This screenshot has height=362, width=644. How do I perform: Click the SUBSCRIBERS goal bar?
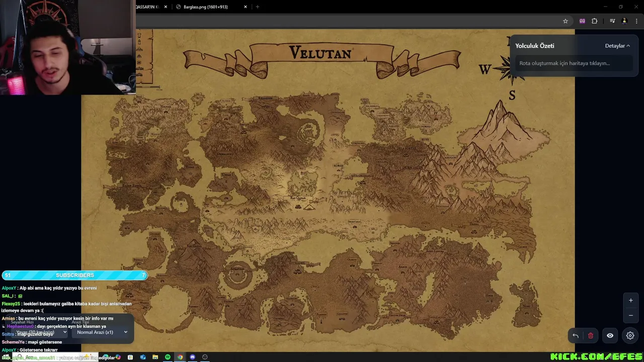pos(74,275)
